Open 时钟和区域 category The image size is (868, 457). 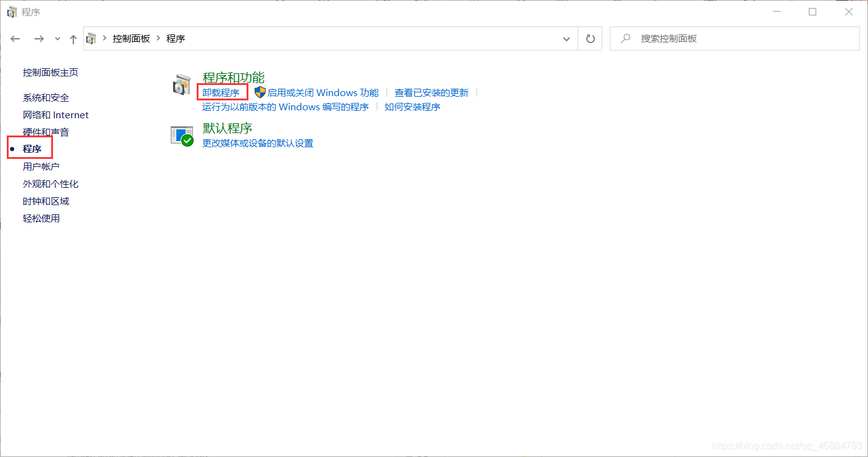click(46, 201)
